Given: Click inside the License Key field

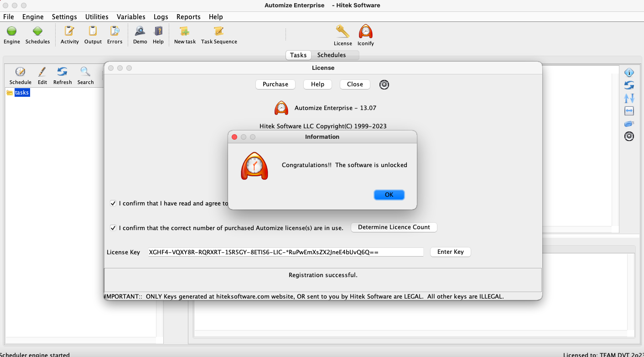Looking at the screenshot, I should pyautogui.click(x=286, y=252).
